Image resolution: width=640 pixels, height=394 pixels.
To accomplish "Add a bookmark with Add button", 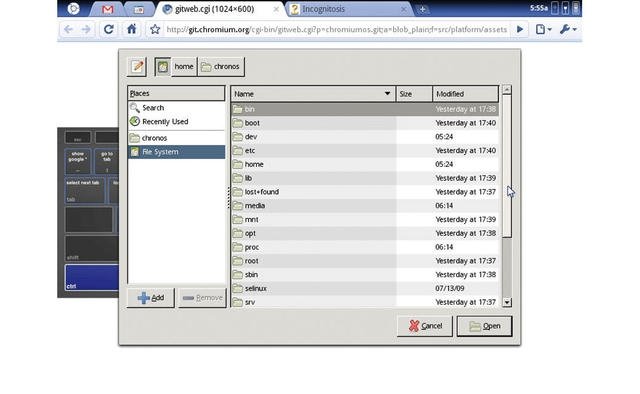I will 151,298.
